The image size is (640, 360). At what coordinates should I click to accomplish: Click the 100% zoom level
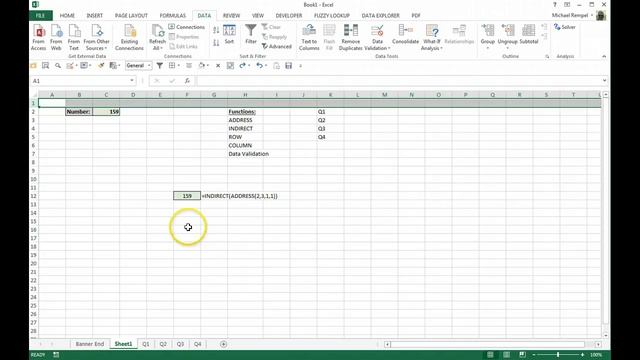pyautogui.click(x=596, y=355)
